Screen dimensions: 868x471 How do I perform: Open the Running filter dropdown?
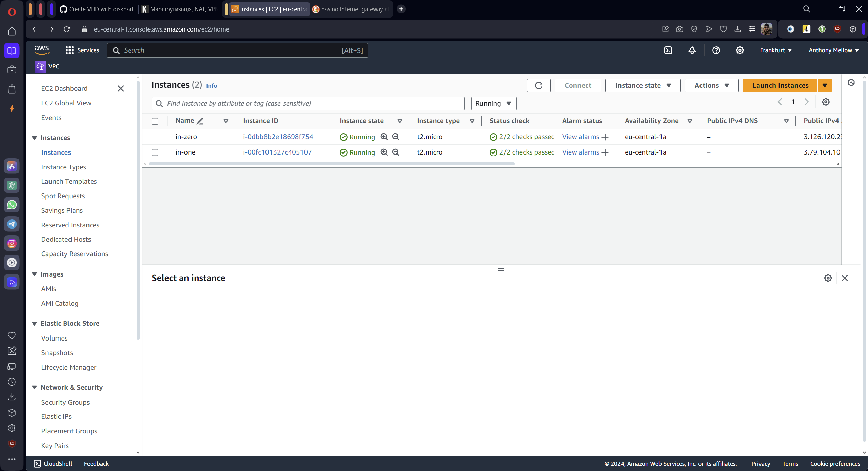click(x=493, y=103)
